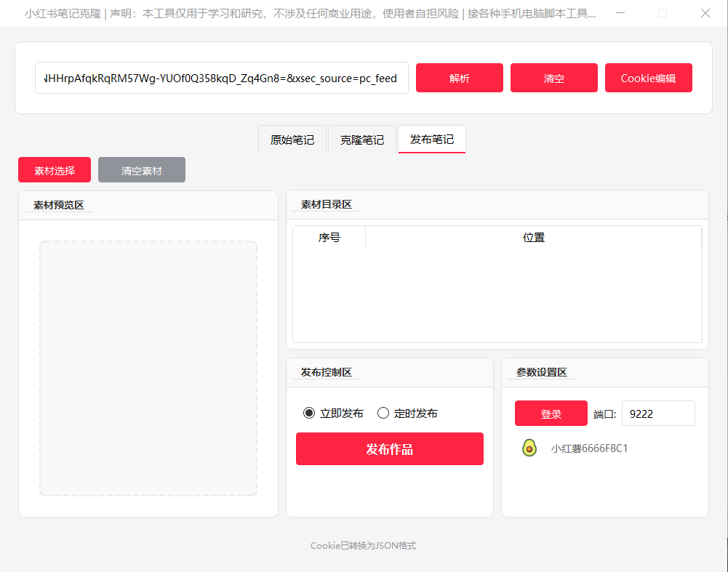Image resolution: width=728 pixels, height=572 pixels.
Task: Switch to the 原始笔记 tab
Action: coord(292,139)
